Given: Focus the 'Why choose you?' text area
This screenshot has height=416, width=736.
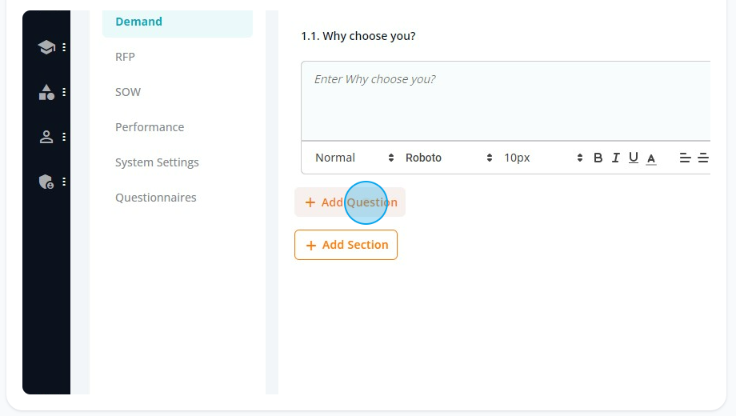Looking at the screenshot, I should click(x=506, y=100).
